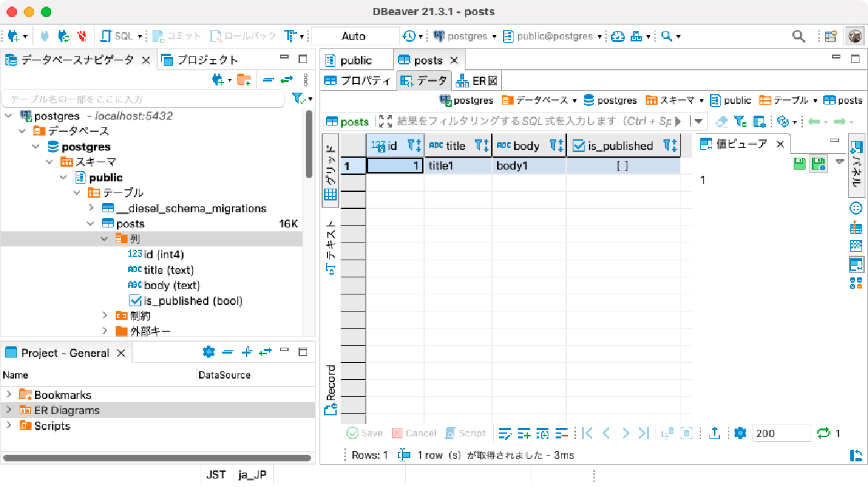Viewport: 868px width, 487px height.
Task: Click the Script button in bottom toolbar
Action: (x=466, y=433)
